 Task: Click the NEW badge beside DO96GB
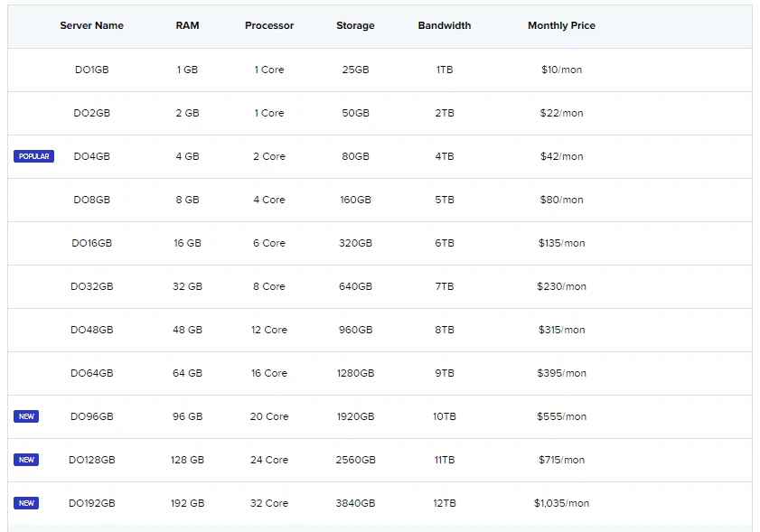26,415
